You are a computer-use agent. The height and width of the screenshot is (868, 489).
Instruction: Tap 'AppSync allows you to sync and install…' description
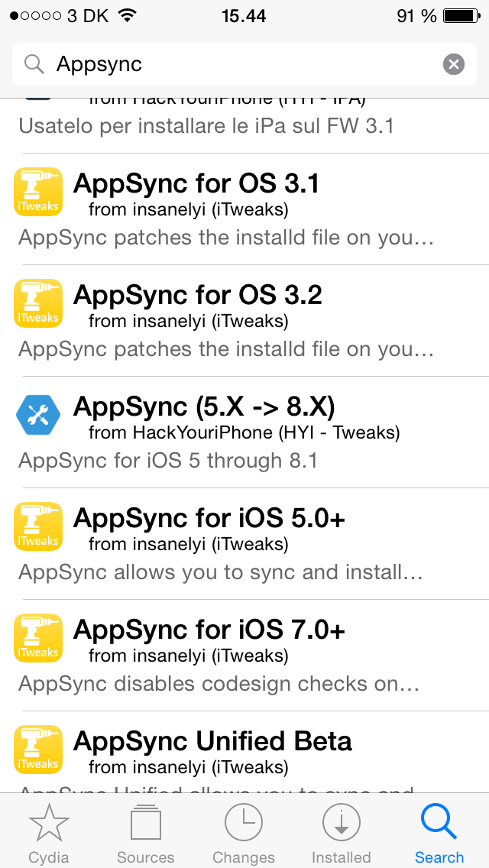coord(220,572)
